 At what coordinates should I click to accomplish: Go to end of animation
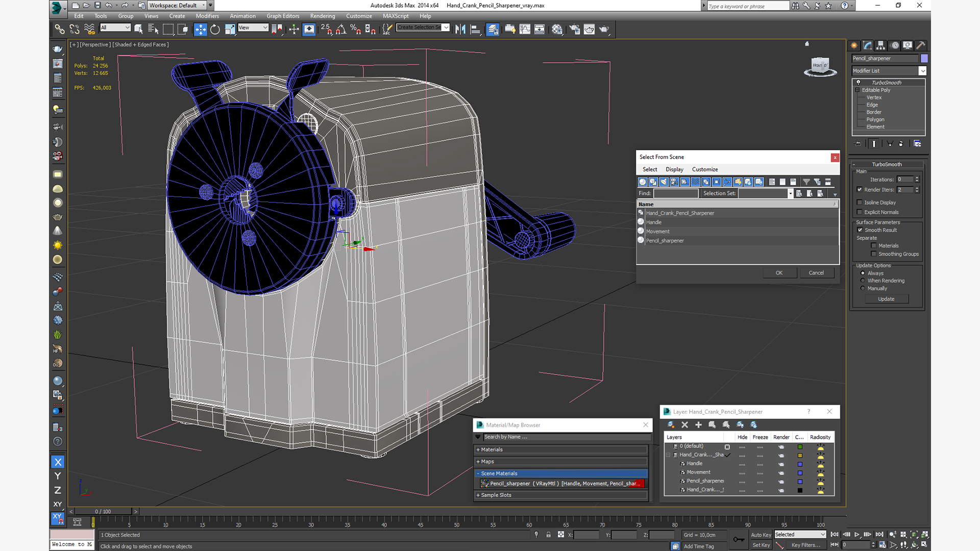pos(879,535)
